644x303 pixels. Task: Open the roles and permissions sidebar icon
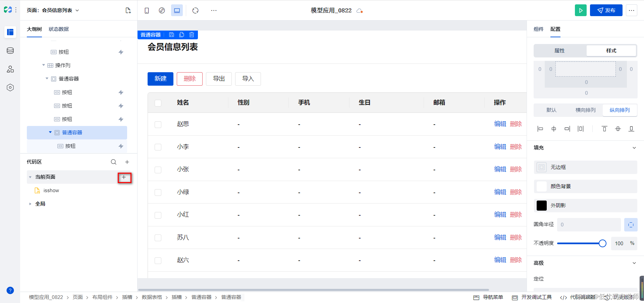click(x=10, y=69)
